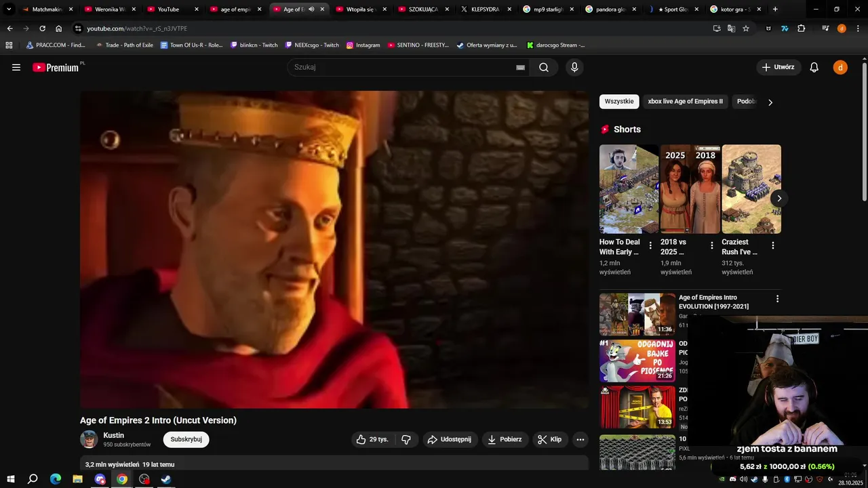
Task: Open the YouTube account avatar menu
Action: [840, 67]
